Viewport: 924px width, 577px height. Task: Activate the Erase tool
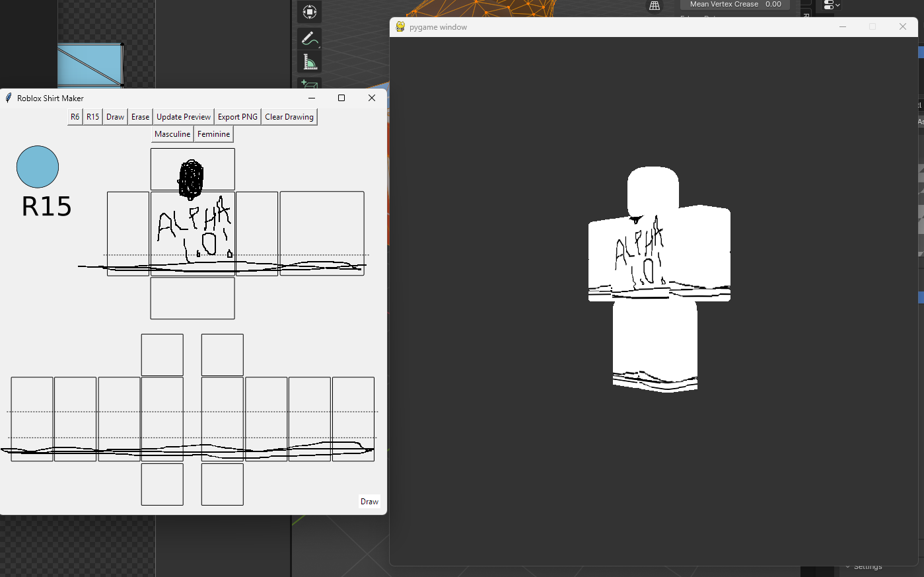[x=140, y=117]
